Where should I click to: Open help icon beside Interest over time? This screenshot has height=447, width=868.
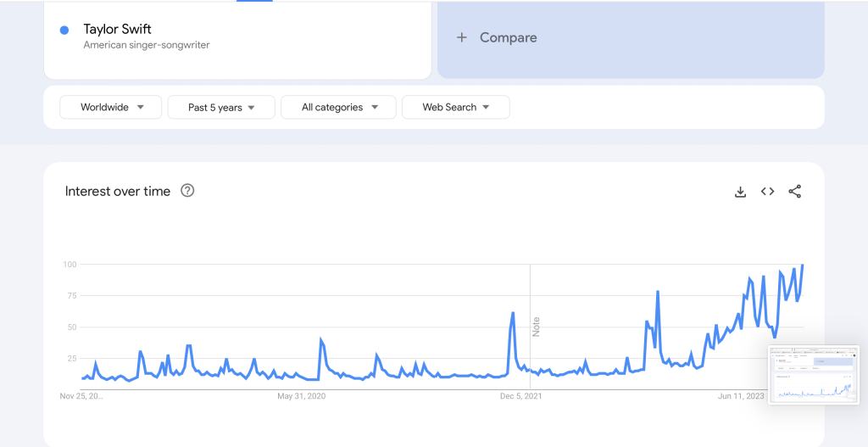click(187, 191)
